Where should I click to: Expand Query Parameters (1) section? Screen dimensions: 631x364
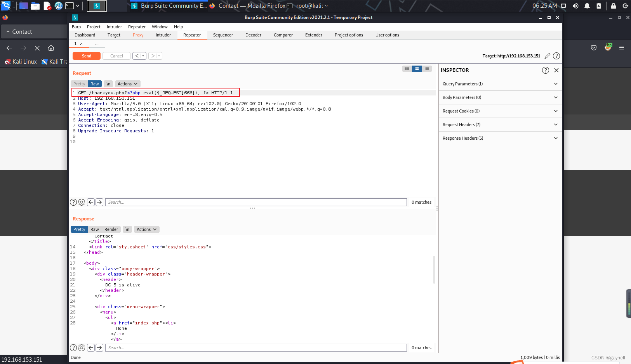[500, 84]
